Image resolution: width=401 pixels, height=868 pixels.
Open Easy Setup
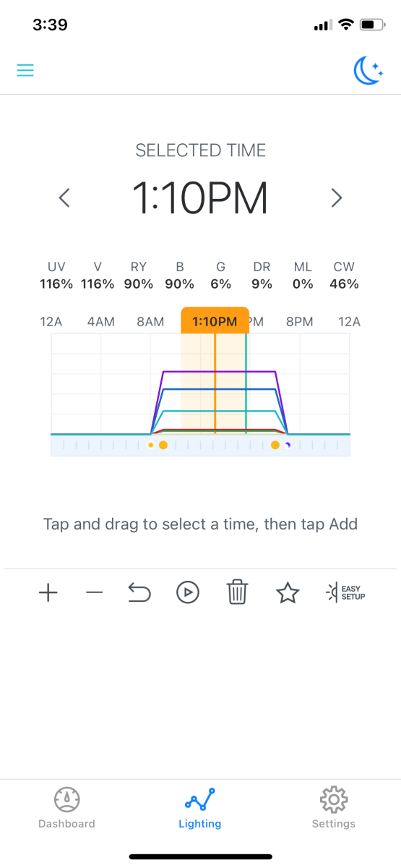[x=346, y=593]
